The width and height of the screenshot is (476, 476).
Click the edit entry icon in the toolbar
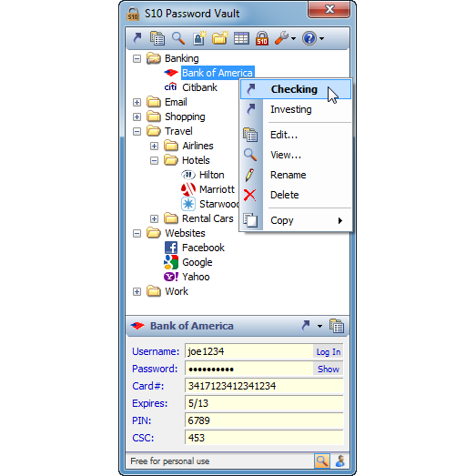[157, 38]
